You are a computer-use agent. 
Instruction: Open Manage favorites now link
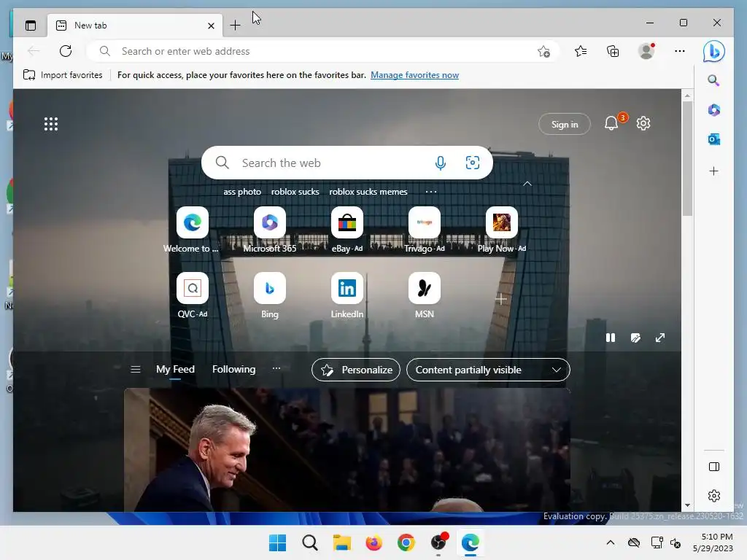coord(414,75)
